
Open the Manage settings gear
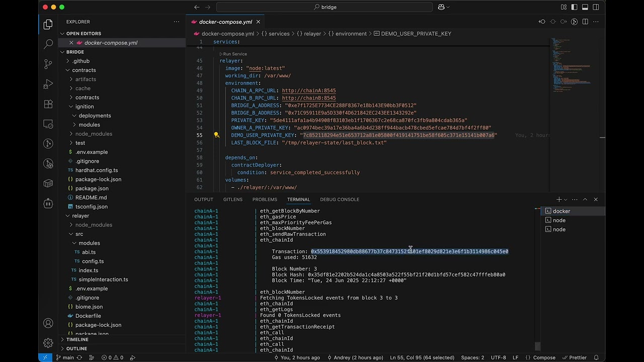coord(48,343)
